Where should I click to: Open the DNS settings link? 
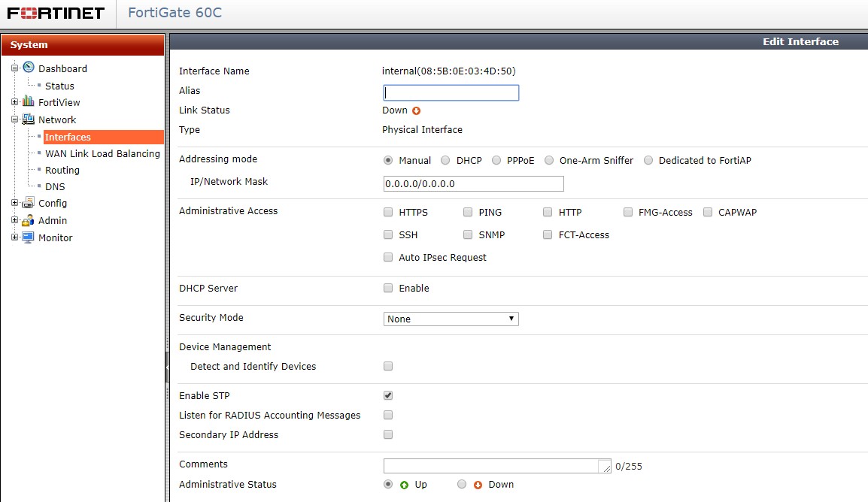coord(55,186)
